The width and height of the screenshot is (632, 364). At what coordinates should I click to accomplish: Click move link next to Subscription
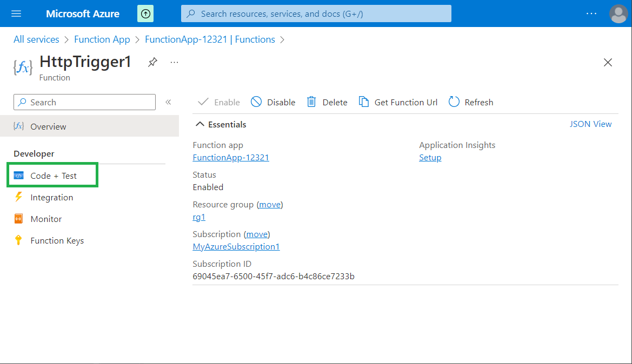[257, 234]
